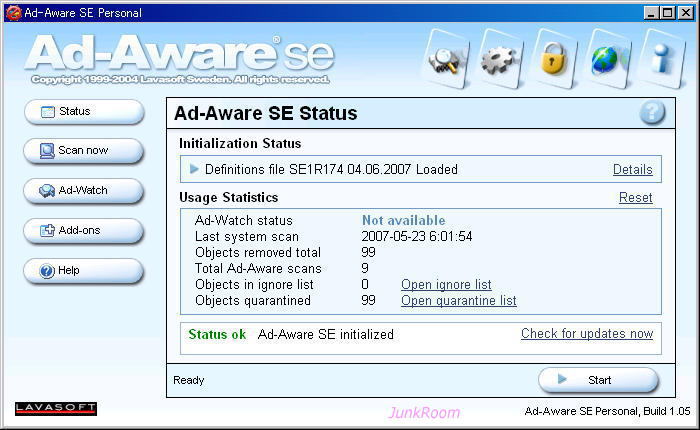
Task: Click the blue arrow beside Definitions file
Action: pyautogui.click(x=194, y=169)
